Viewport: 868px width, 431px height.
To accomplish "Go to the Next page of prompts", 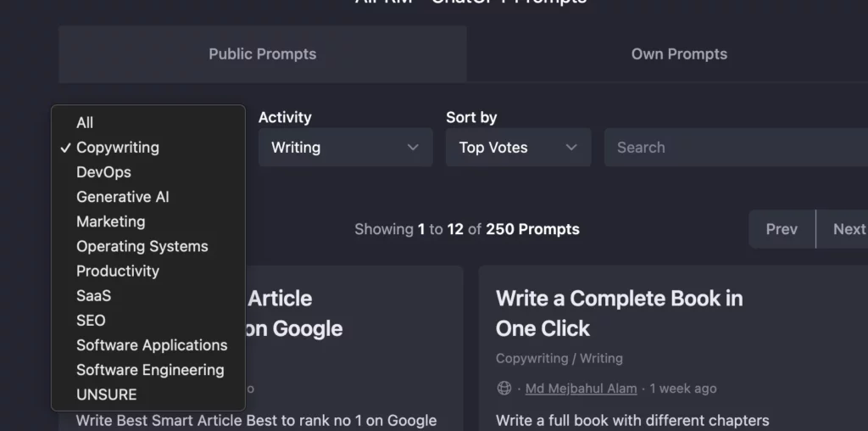I will [x=849, y=229].
